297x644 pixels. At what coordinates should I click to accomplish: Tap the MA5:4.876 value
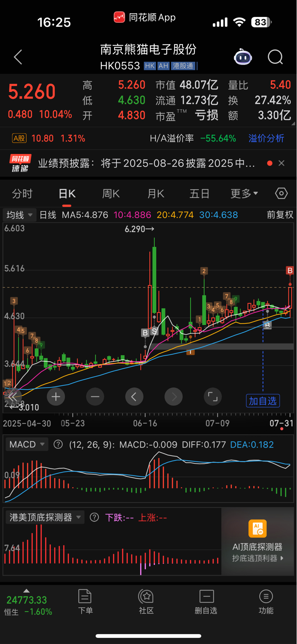[85, 215]
